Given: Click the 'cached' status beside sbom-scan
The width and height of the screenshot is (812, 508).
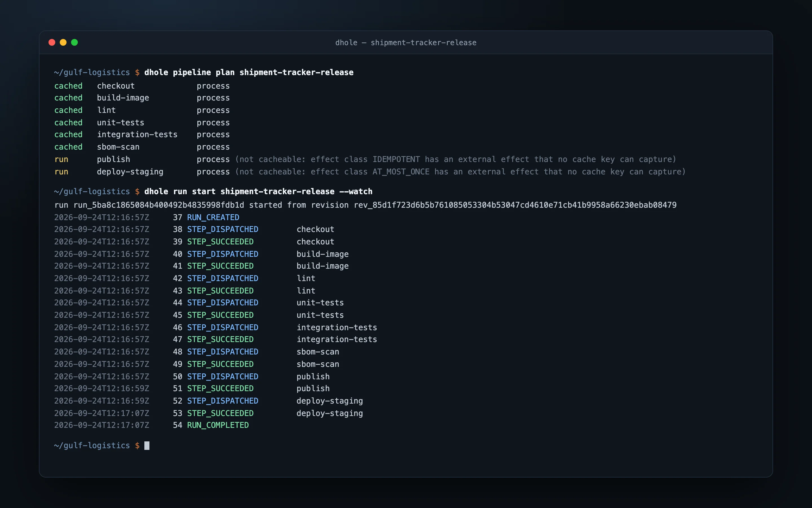Looking at the screenshot, I should coord(69,147).
